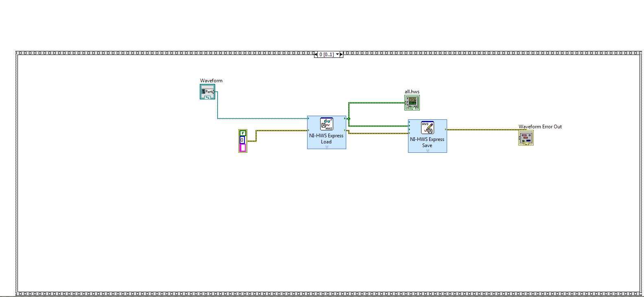The width and height of the screenshot is (644, 297).
Task: Click the "NI-HWS Express Save" node caption
Action: [427, 142]
